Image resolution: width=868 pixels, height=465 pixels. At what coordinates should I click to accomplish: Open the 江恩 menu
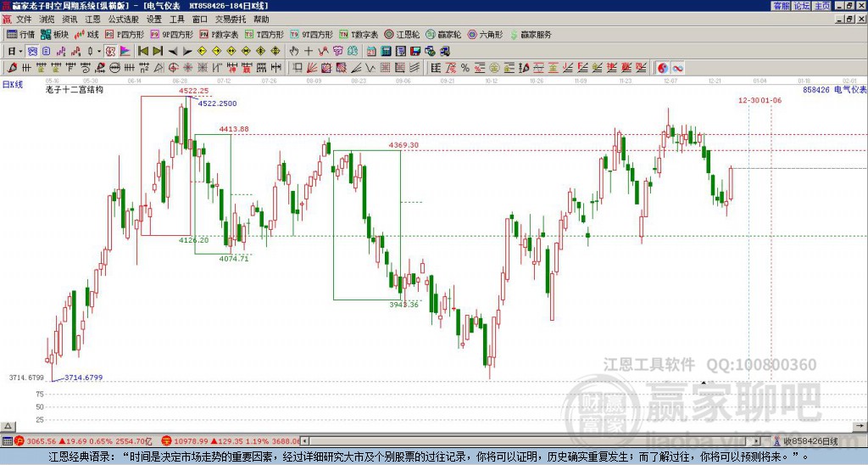(92, 20)
